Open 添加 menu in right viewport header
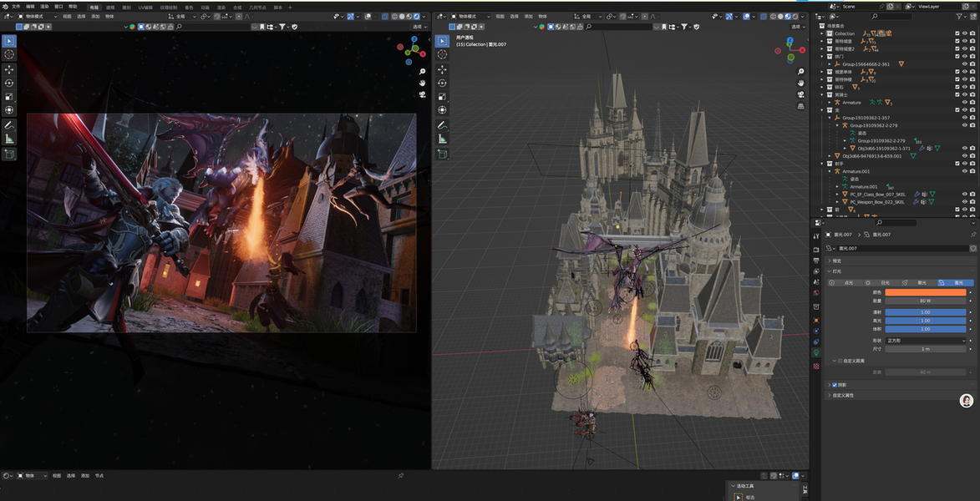 (x=529, y=16)
